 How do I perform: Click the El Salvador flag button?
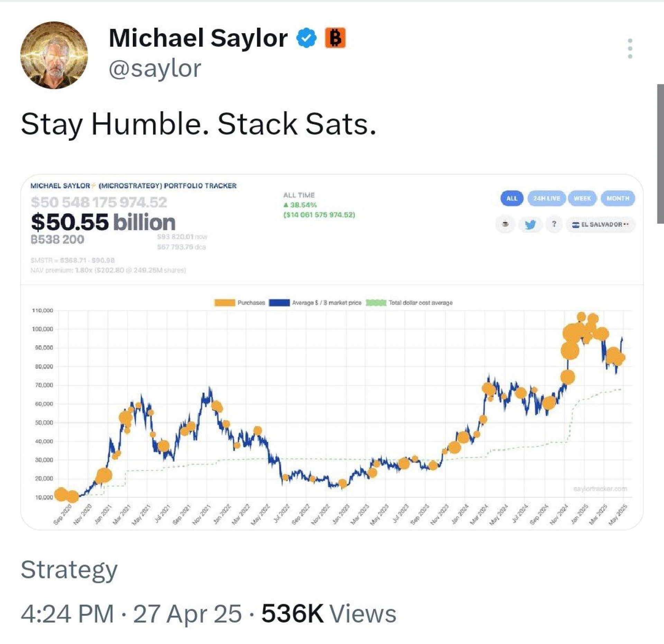(600, 224)
